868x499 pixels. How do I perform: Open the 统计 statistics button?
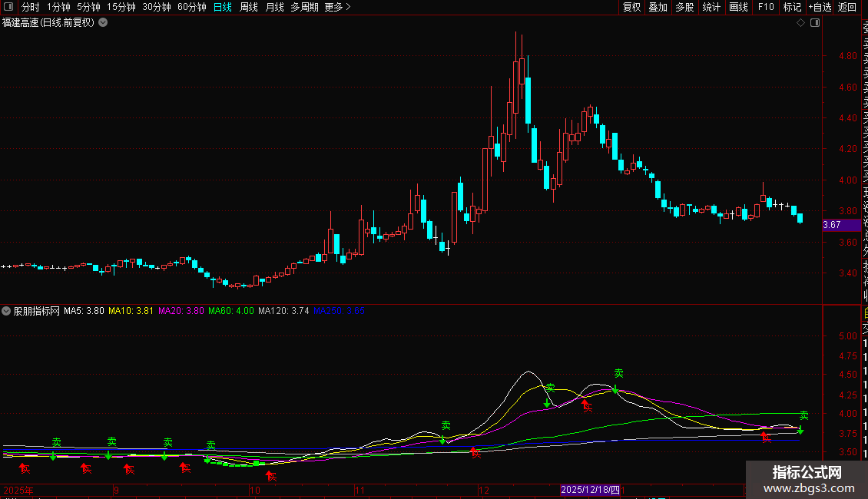click(x=711, y=7)
